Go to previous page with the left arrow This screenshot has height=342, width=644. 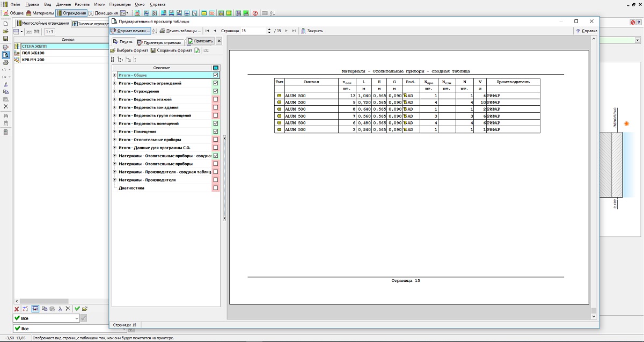[x=215, y=31]
